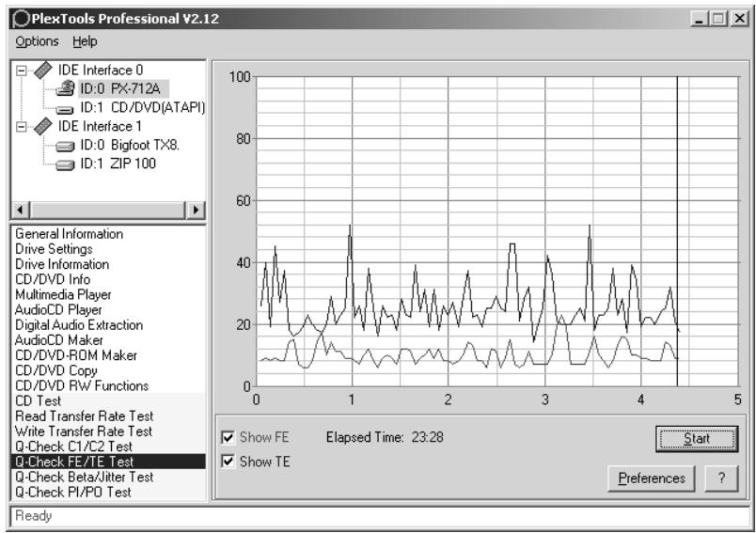Select ID:0 Bigfoot TX8 drive

pos(130,145)
